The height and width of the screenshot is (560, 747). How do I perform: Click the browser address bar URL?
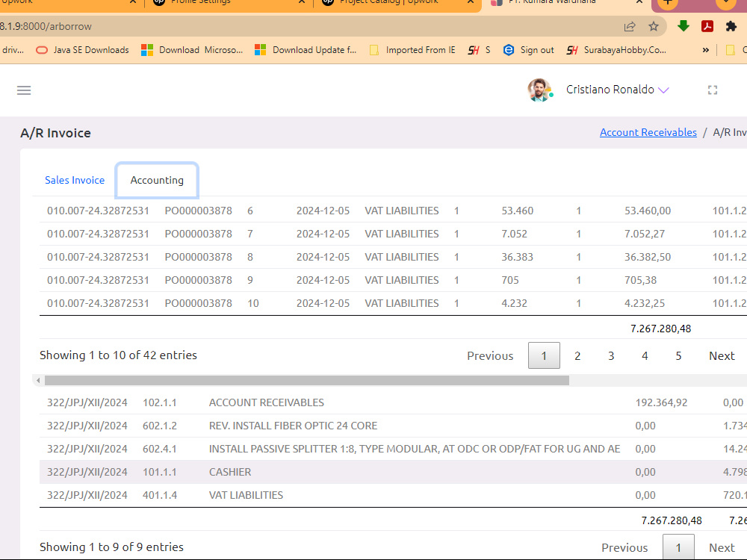pos(46,26)
